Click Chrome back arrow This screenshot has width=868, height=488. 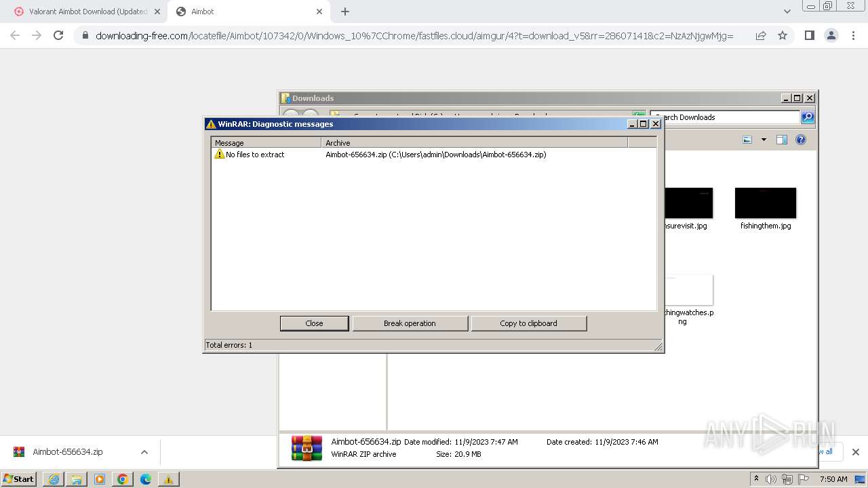15,35
